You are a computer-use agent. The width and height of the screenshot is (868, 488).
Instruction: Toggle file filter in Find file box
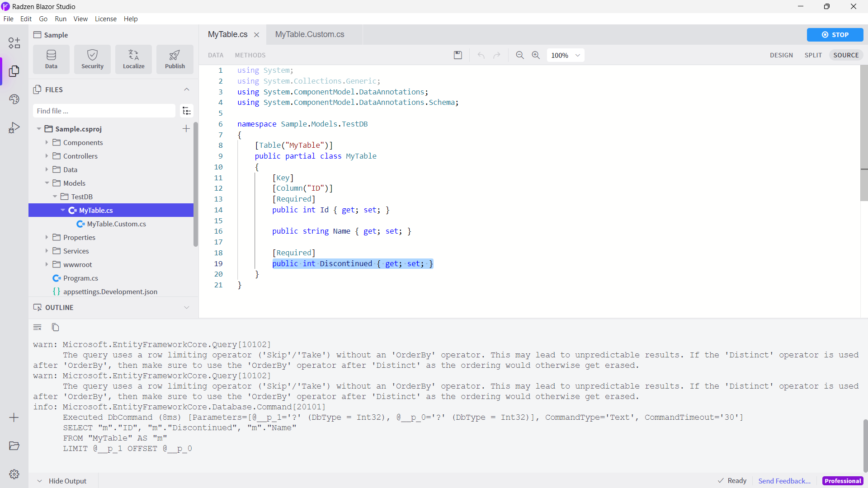click(x=186, y=111)
